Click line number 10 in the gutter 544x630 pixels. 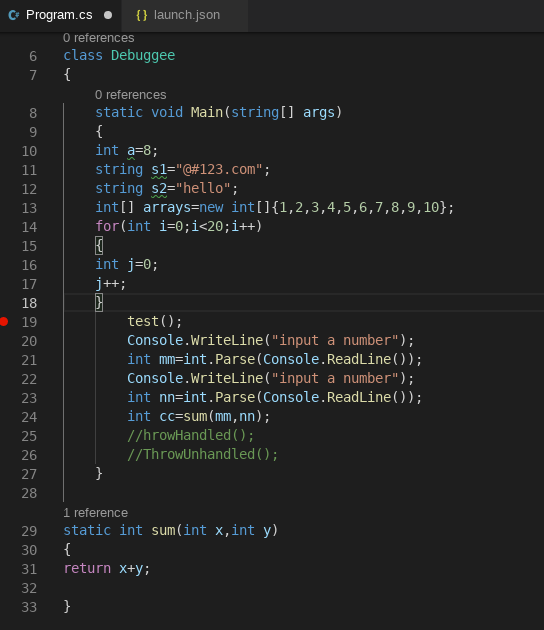tap(29, 151)
